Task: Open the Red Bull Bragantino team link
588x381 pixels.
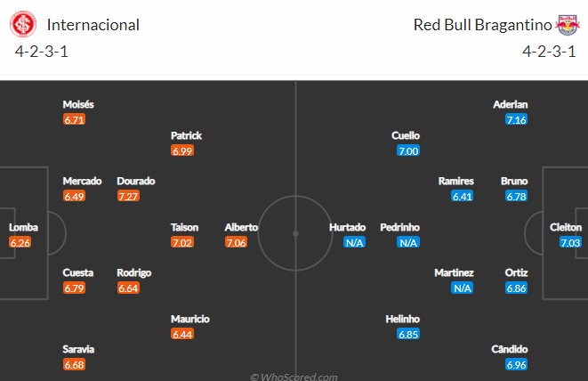Action: tap(482, 25)
